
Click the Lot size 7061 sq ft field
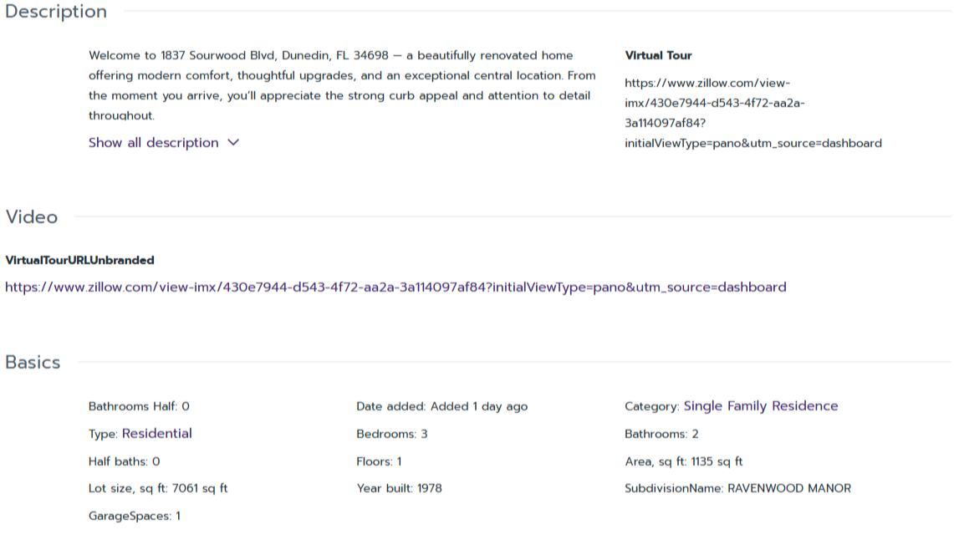click(158, 488)
